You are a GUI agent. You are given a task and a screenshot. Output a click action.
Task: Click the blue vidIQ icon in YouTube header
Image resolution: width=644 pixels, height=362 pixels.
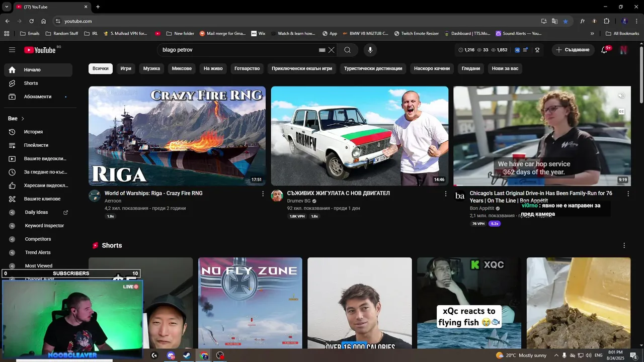[x=517, y=50]
